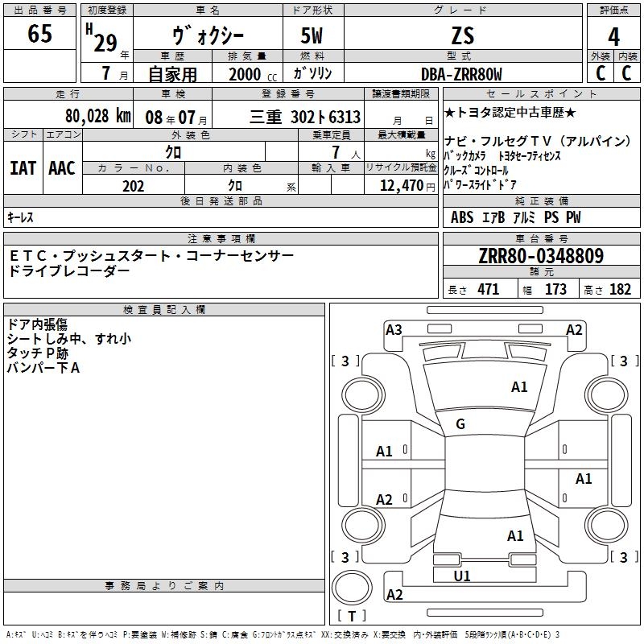644x644 pixels.
Task: Select exterior grade C under 外装
Action: pos(601,73)
